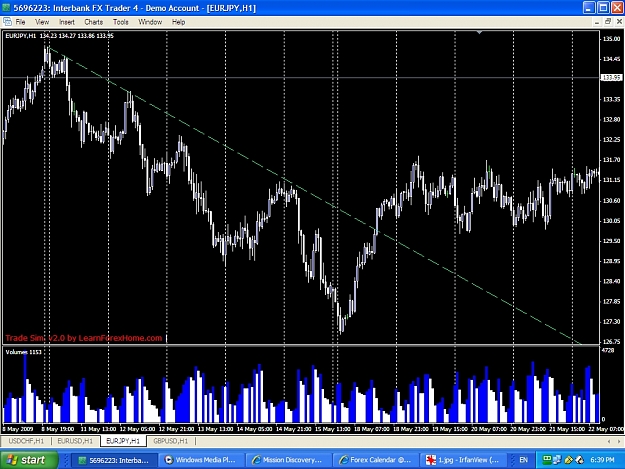
Task: Open the Insert menu
Action: [67, 22]
